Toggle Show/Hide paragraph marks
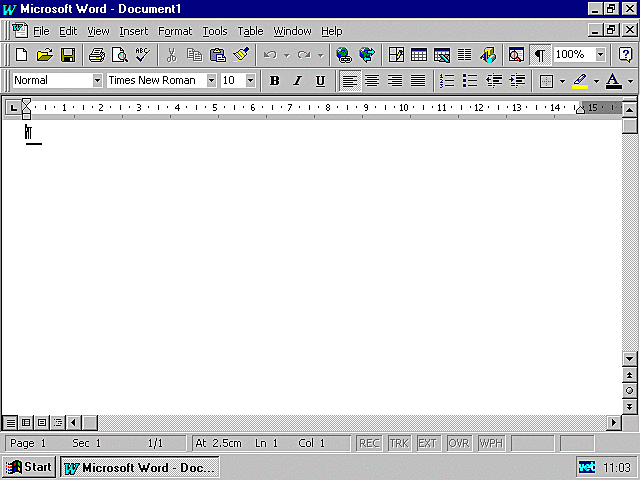 click(x=540, y=55)
